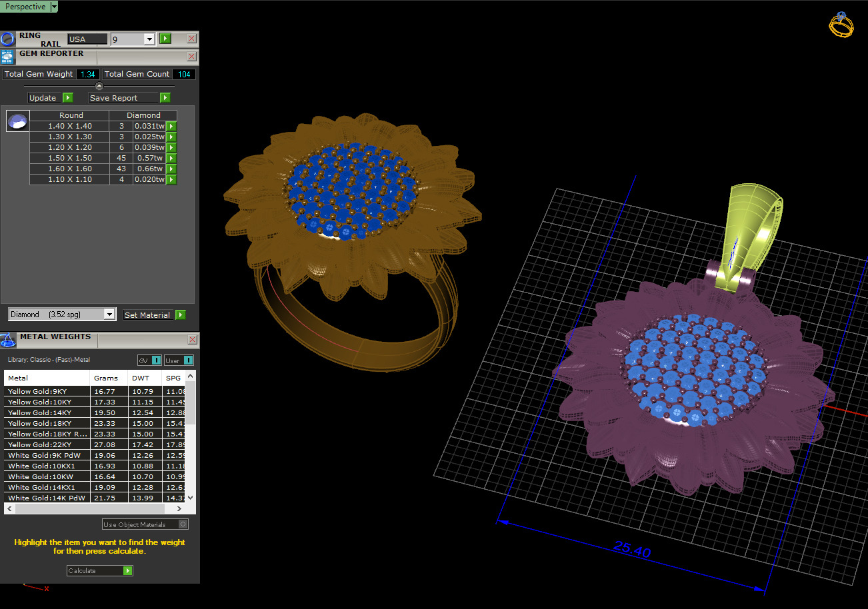Viewport: 868px width, 609px height.
Task: Click the Set Material button
Action: tap(147, 315)
